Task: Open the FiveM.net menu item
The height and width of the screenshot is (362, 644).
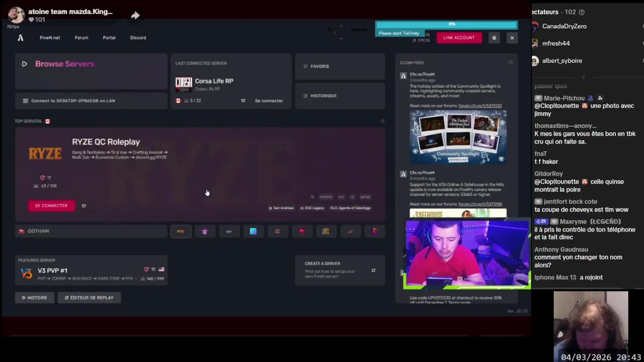Action: (x=50, y=38)
